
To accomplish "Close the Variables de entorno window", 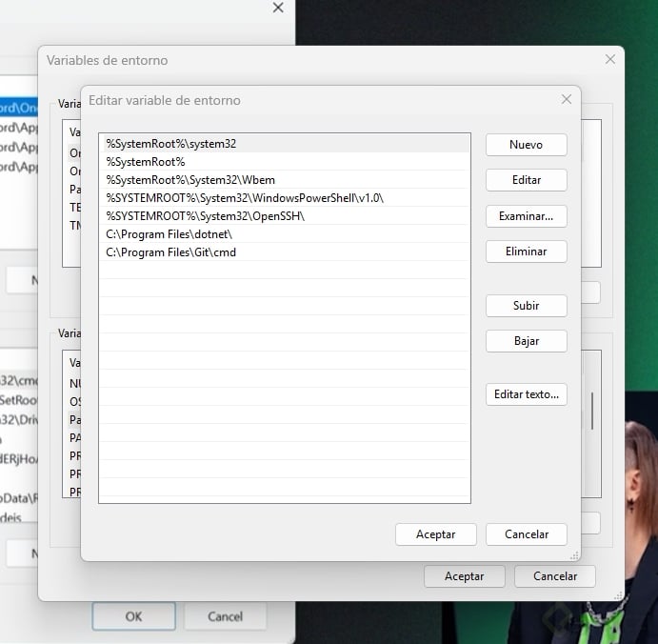I will pyautogui.click(x=610, y=60).
